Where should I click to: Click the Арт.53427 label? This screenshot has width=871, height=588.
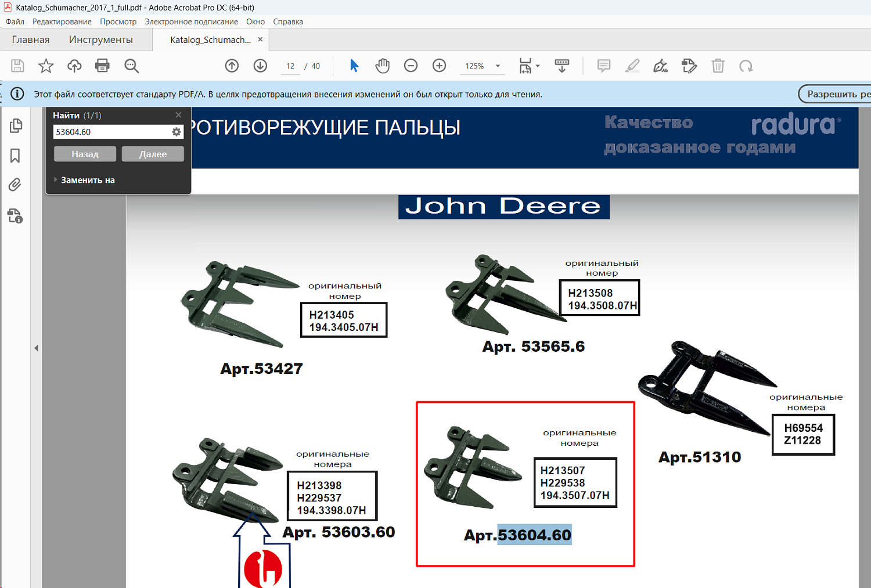(x=261, y=369)
